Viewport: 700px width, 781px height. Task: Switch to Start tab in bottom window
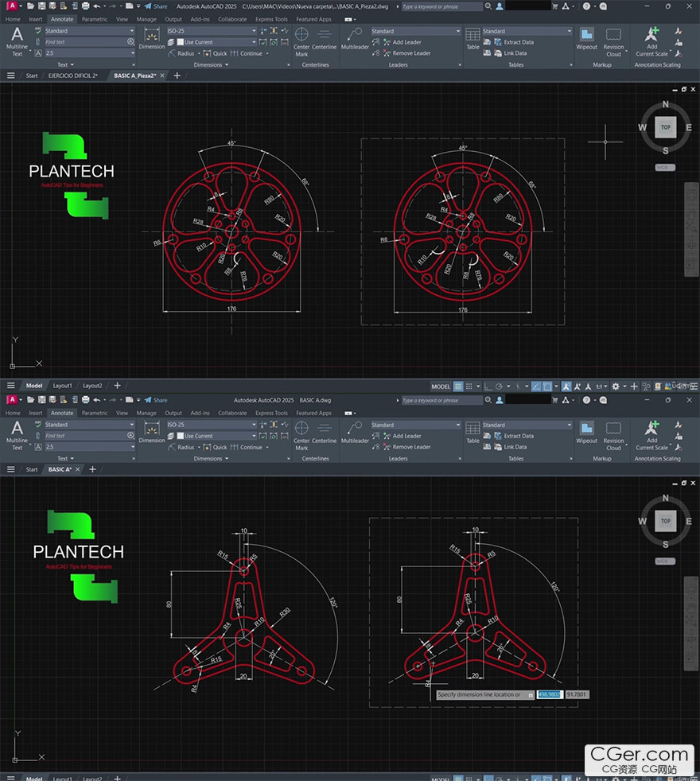(31, 469)
